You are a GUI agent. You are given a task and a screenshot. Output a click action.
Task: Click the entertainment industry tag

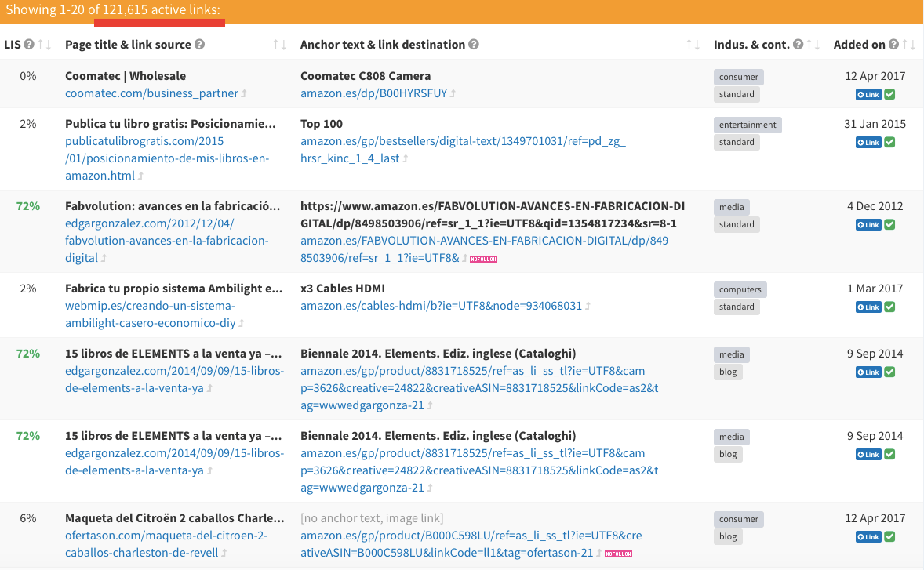(x=748, y=125)
